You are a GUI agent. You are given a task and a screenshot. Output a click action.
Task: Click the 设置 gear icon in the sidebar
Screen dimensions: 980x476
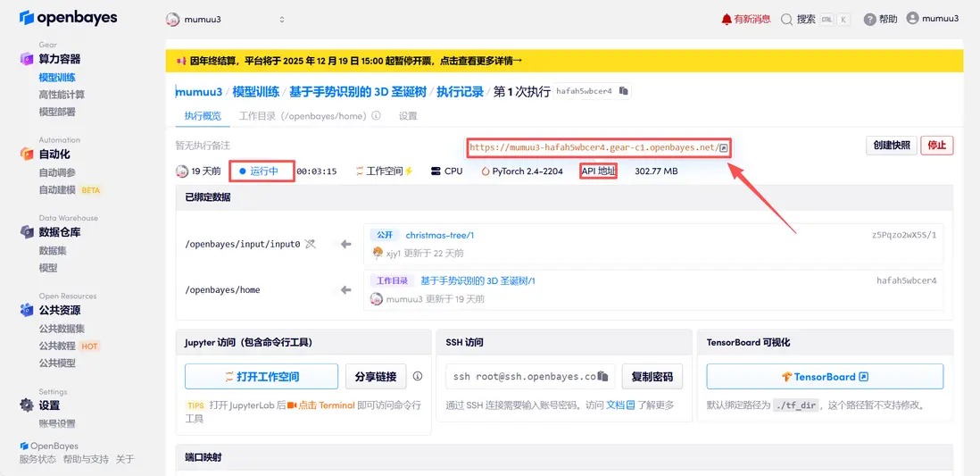(x=27, y=405)
